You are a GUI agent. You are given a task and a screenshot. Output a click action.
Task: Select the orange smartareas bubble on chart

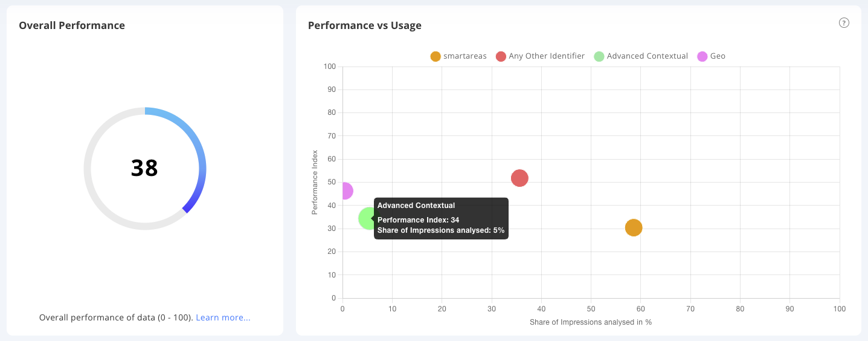pos(633,228)
